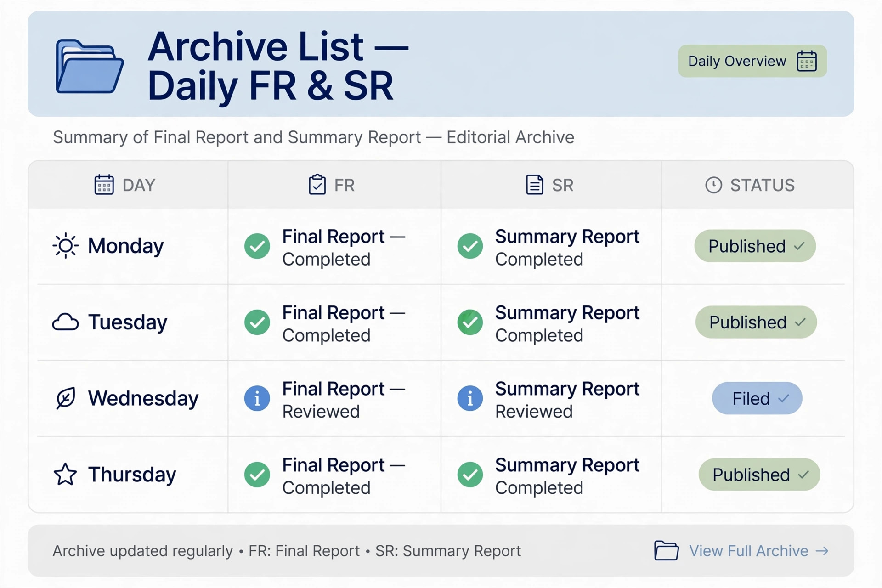Click the sun icon next to Monday
Viewport: 882px width, 588px height.
[66, 246]
